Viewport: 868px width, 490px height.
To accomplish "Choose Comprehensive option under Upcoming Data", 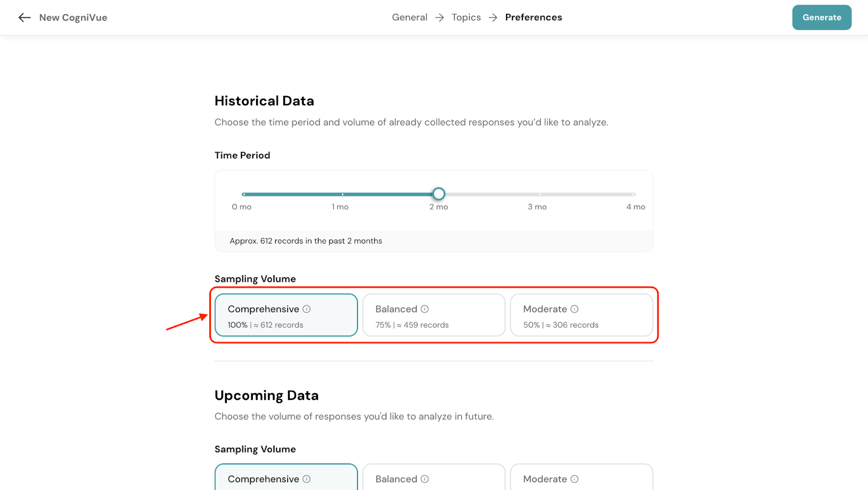I will [x=286, y=478].
